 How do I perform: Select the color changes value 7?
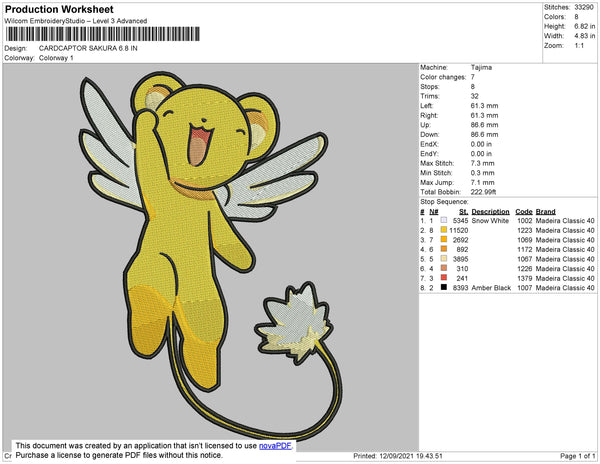(x=473, y=77)
